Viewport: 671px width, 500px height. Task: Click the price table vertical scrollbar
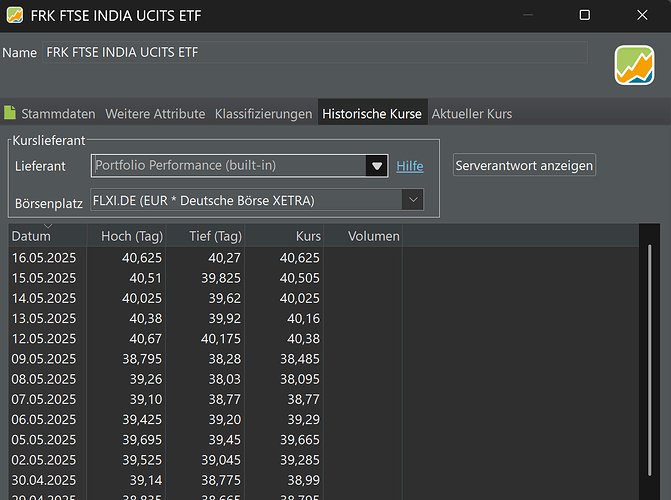tap(649, 360)
